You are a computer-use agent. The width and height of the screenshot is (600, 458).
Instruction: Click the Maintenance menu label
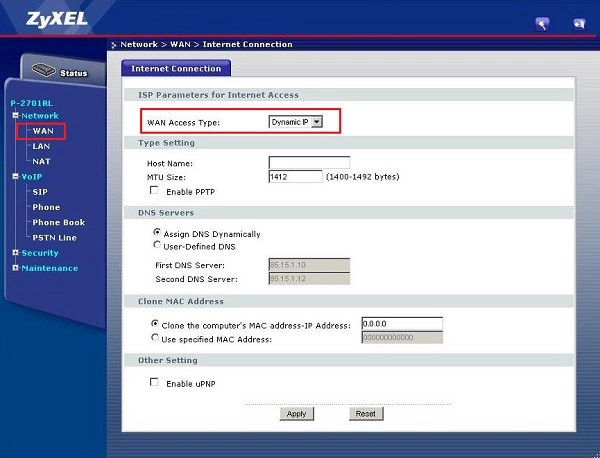tap(49, 268)
